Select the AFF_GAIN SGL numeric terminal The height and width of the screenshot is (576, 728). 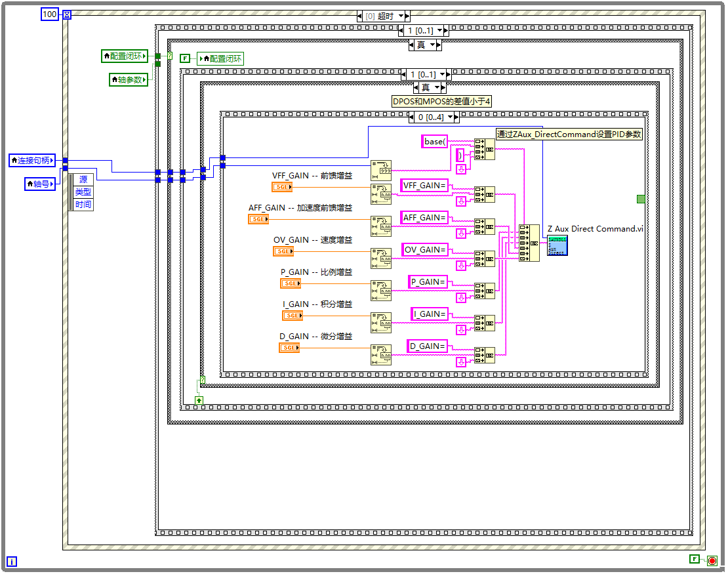(x=258, y=218)
